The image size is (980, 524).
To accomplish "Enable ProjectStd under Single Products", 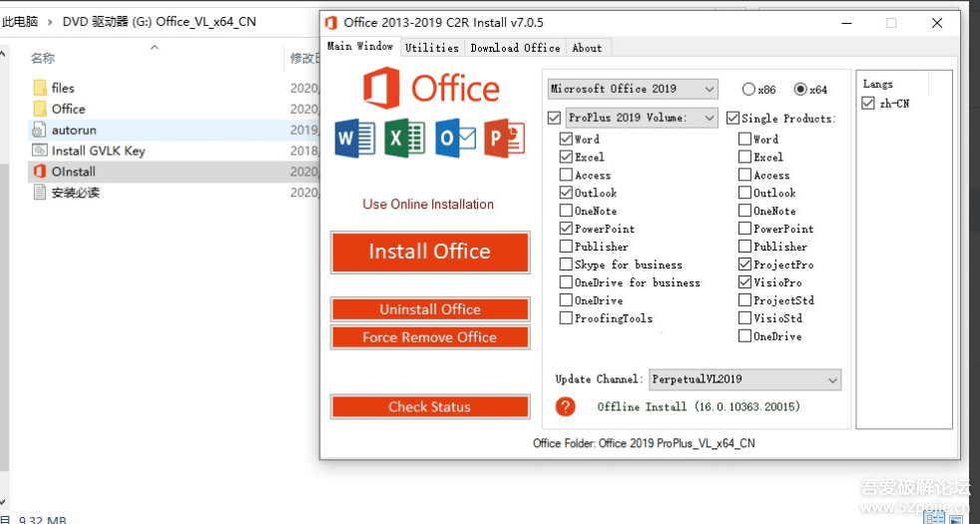I will click(x=744, y=300).
